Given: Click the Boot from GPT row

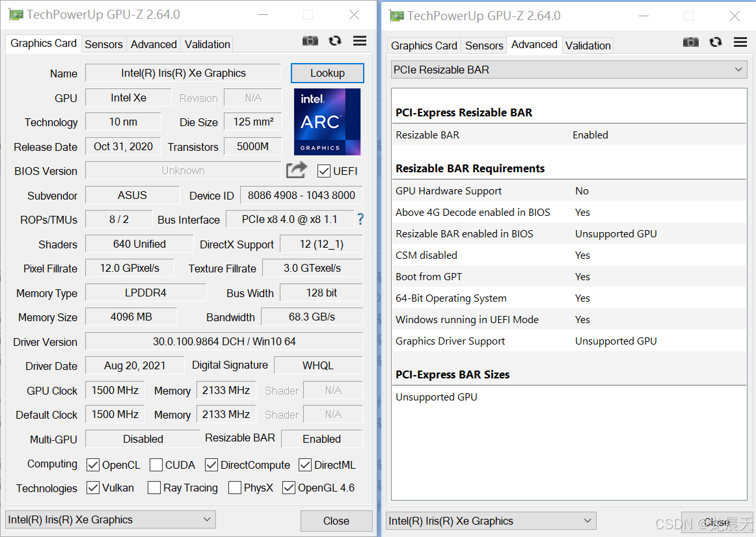Looking at the screenshot, I should [569, 276].
